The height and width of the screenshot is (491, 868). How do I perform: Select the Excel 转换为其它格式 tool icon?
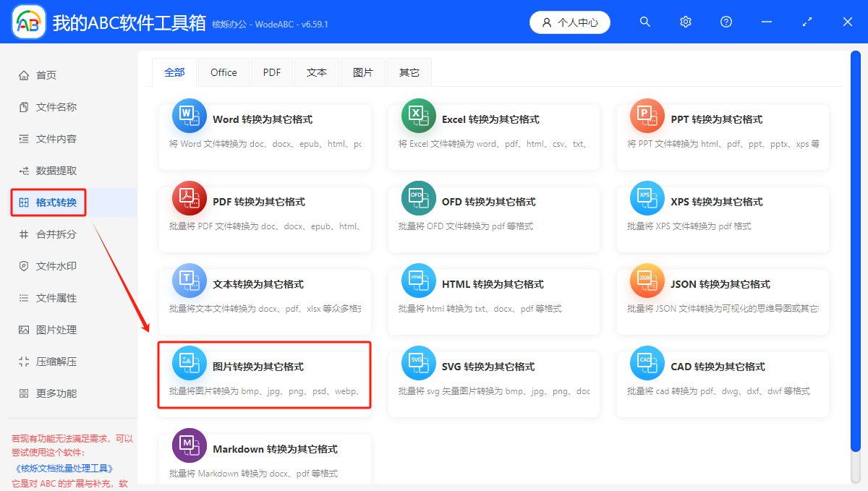click(x=418, y=115)
